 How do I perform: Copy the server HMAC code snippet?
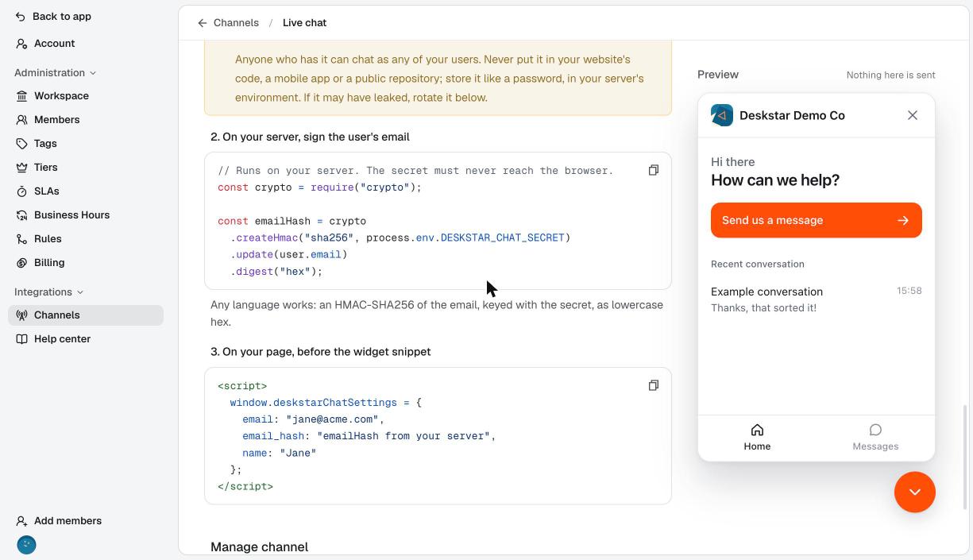(x=654, y=170)
